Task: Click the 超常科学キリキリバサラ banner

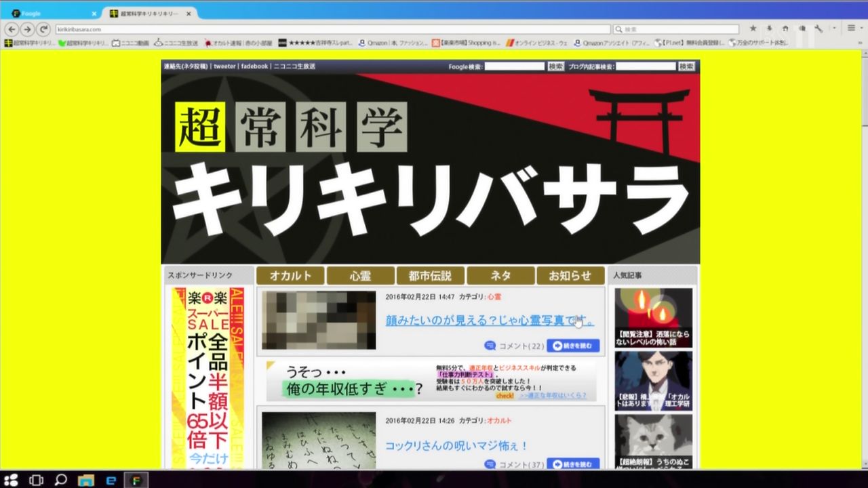Action: (431, 169)
